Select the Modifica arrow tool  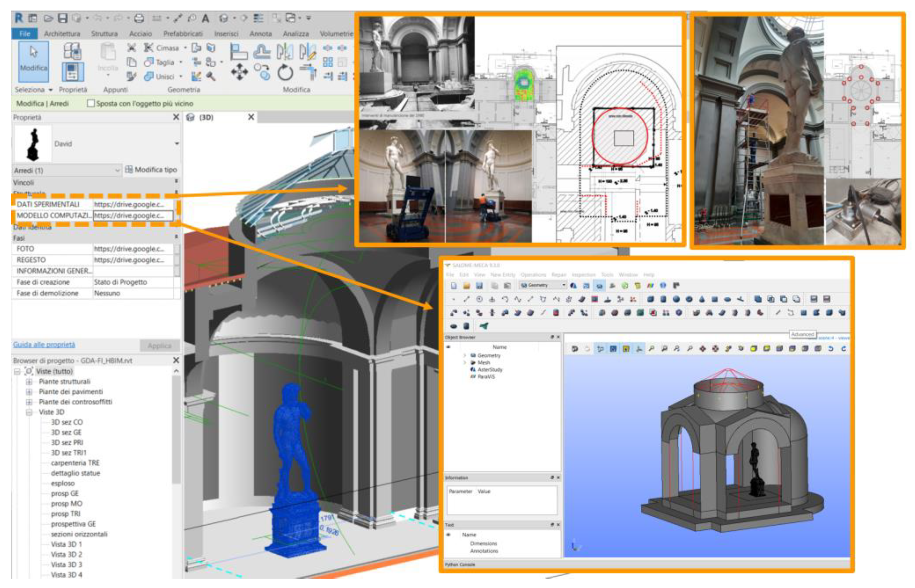pos(34,61)
